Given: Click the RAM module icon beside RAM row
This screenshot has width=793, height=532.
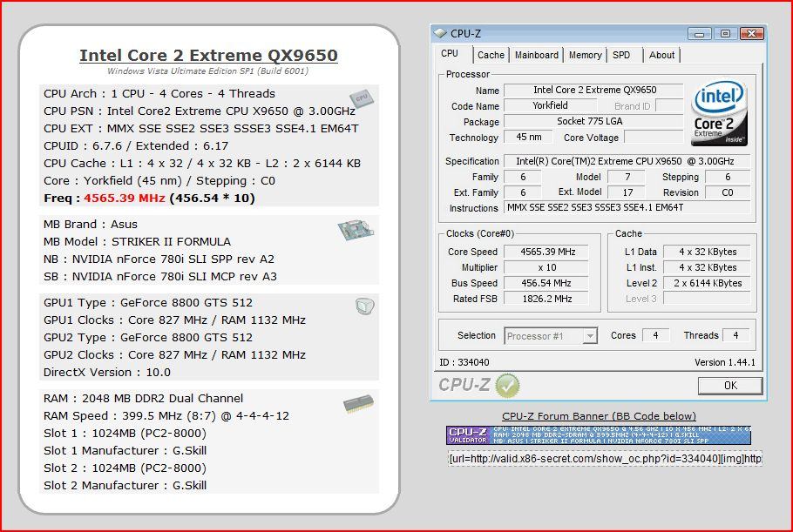Looking at the screenshot, I should coord(358,404).
